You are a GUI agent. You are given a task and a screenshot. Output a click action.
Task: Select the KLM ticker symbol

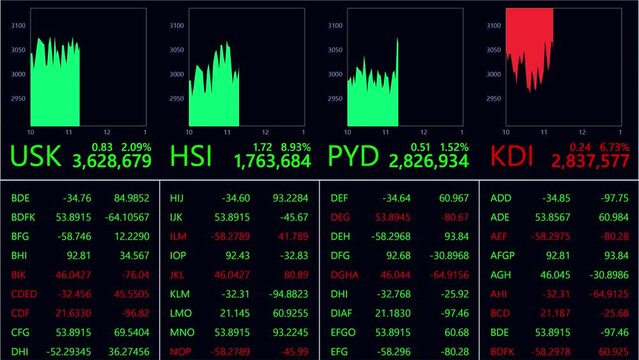pos(180,294)
